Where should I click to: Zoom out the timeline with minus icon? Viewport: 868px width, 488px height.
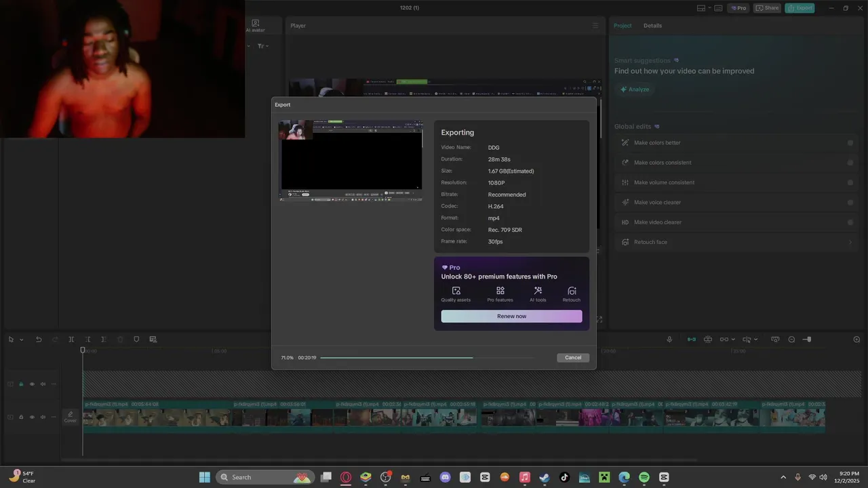tap(791, 340)
